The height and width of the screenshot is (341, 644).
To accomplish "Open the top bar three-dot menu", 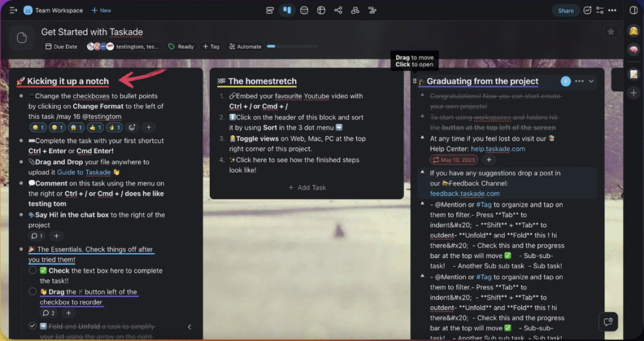I will coord(612,10).
